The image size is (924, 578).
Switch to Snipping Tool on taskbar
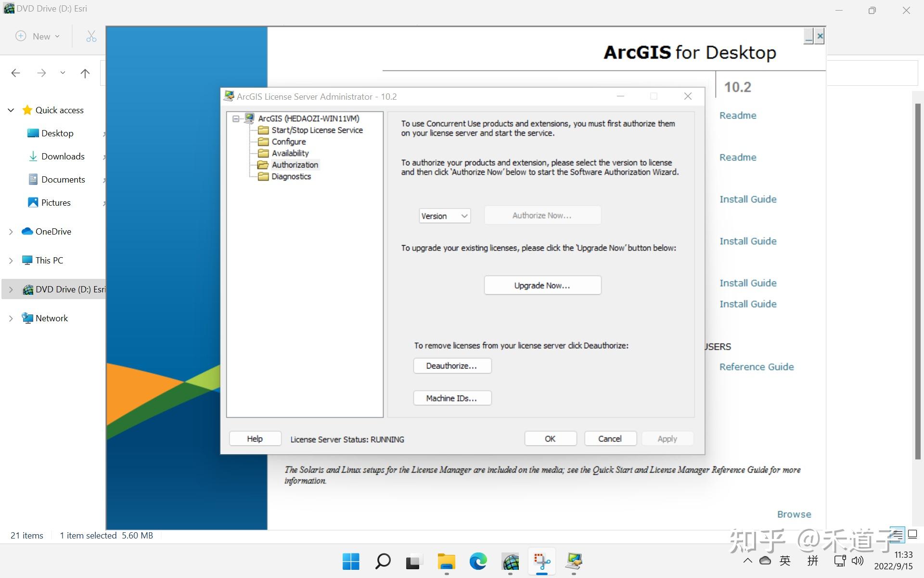click(x=542, y=561)
